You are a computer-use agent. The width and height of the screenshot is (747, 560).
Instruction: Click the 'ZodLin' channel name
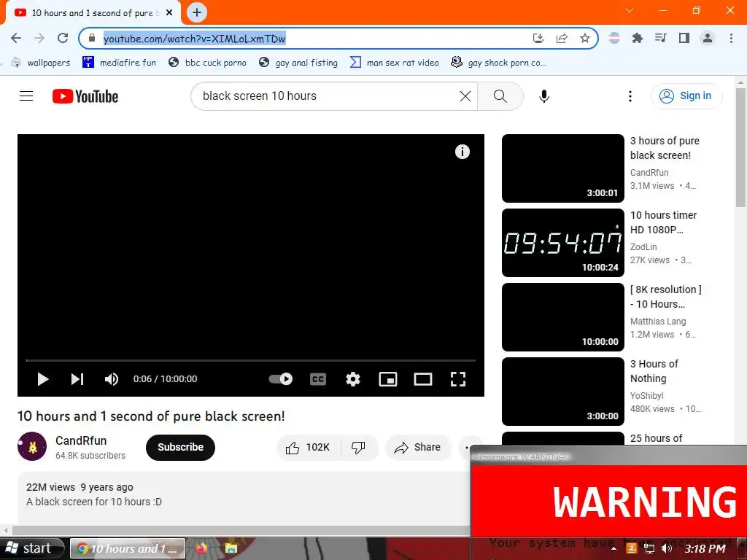coord(643,247)
